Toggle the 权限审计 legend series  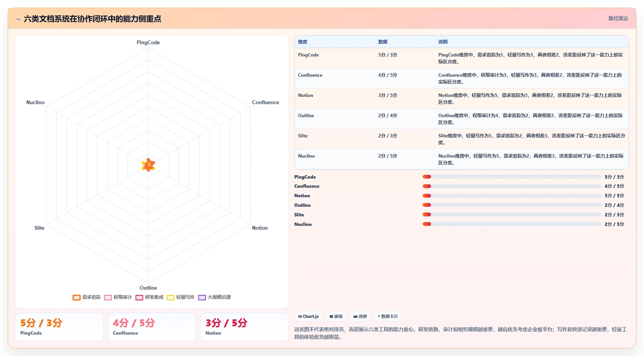pos(118,297)
